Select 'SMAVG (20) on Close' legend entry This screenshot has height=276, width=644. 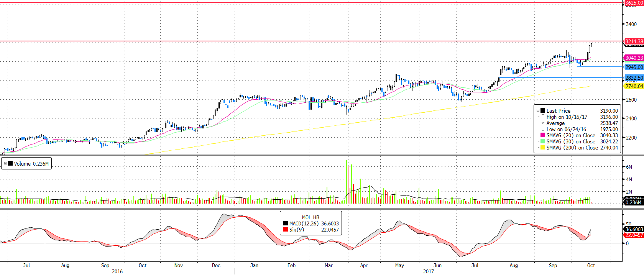click(x=571, y=135)
